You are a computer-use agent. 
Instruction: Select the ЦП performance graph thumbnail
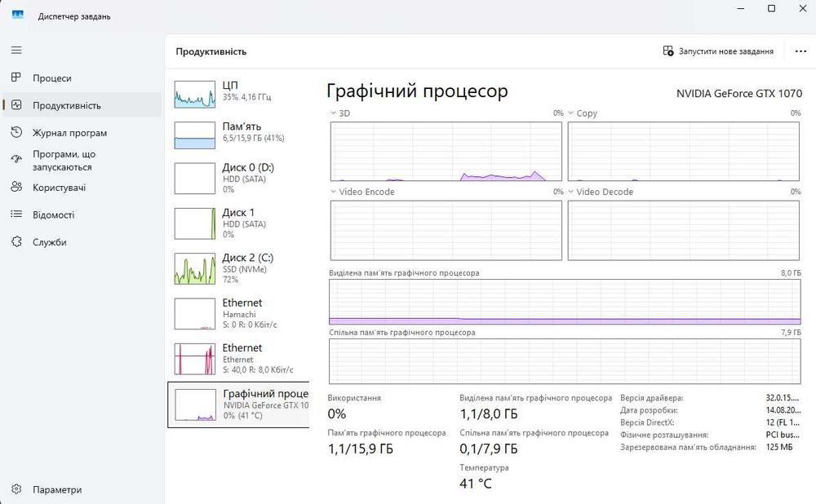point(195,95)
